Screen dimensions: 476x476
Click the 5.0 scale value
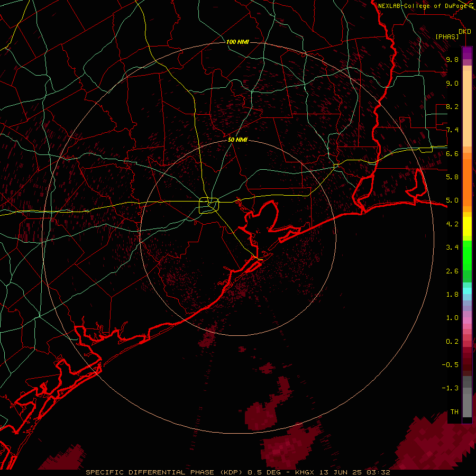pyautogui.click(x=452, y=200)
